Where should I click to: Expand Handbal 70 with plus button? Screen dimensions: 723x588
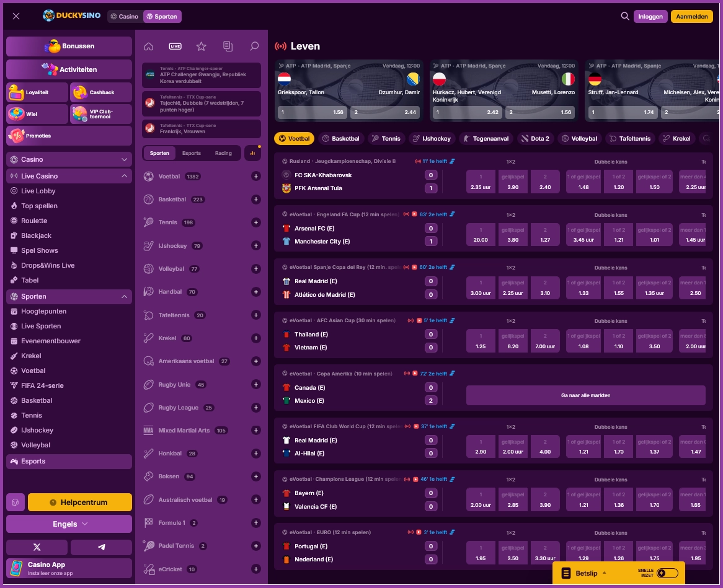[x=256, y=292]
